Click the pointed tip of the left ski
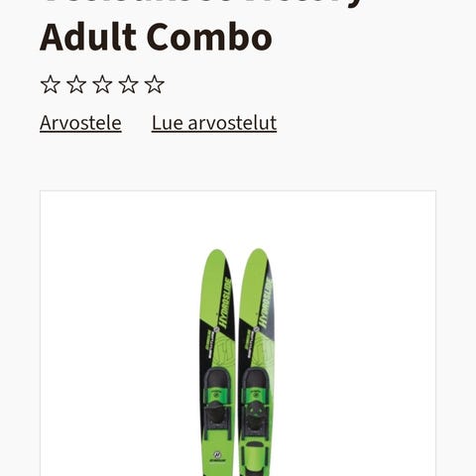The image size is (476, 476). (217, 254)
